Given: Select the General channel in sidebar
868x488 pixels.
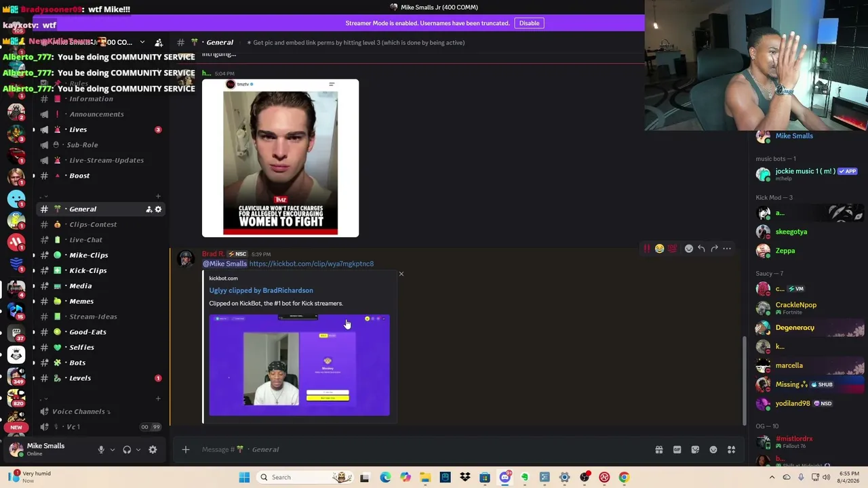Looking at the screenshot, I should coord(83,209).
